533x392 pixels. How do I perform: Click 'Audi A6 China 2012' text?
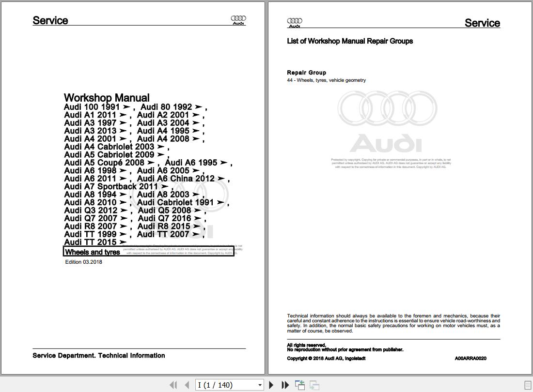tap(176, 179)
